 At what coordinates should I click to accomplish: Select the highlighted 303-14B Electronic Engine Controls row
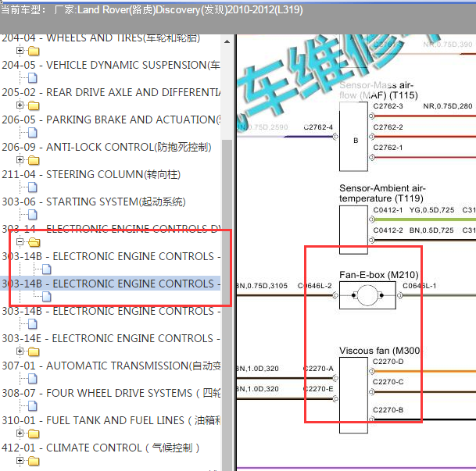pyautogui.click(x=111, y=284)
